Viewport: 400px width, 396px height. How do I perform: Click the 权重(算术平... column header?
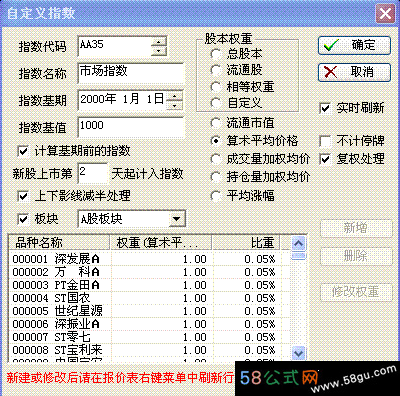pyautogui.click(x=161, y=242)
